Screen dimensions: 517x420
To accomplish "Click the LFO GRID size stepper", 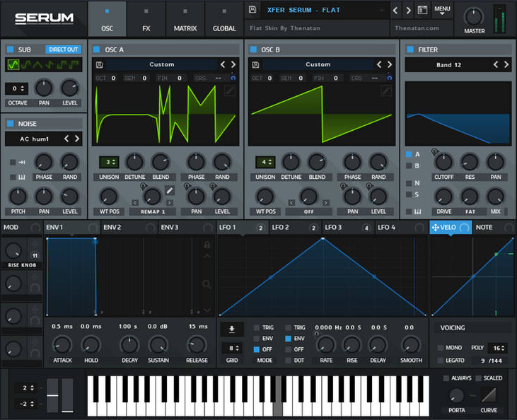I will pyautogui.click(x=232, y=348).
